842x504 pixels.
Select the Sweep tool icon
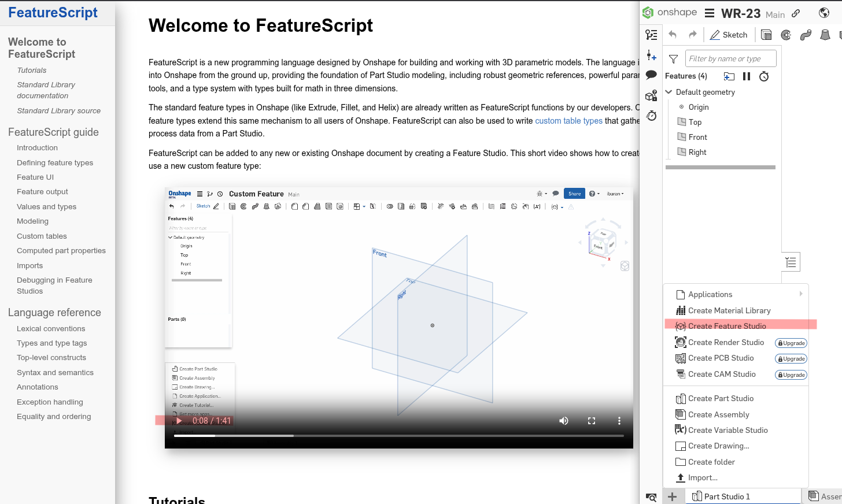806,35
